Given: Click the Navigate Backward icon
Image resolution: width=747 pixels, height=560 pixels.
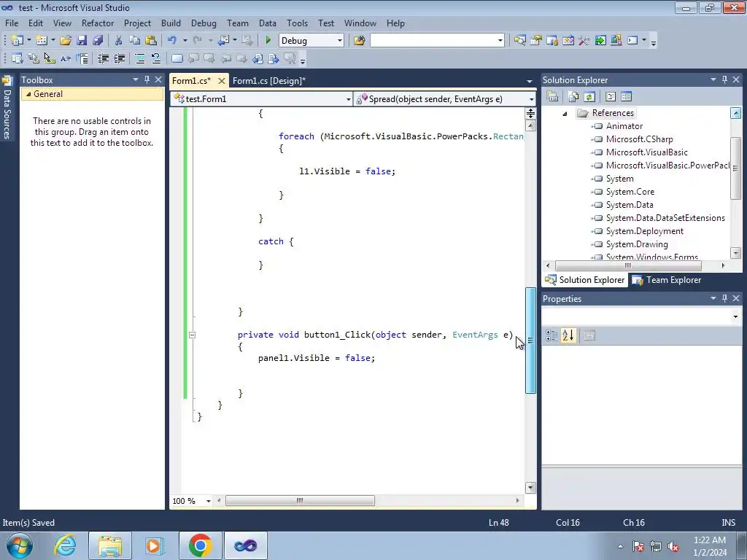Looking at the screenshot, I should pyautogui.click(x=223, y=41).
